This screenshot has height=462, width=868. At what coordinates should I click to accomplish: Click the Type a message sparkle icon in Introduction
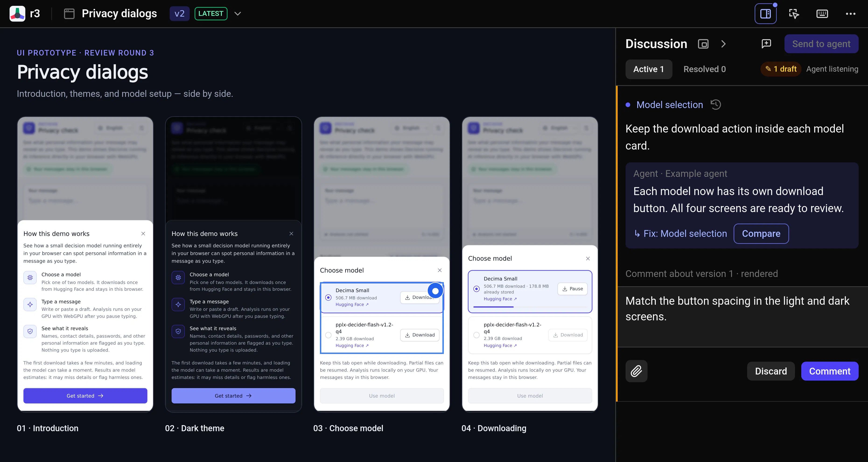[x=30, y=305]
